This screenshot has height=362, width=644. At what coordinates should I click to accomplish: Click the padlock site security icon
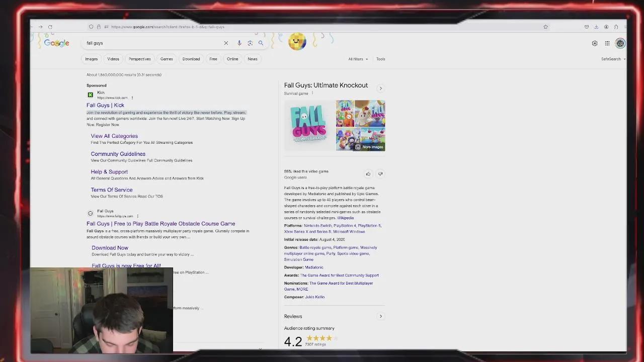(99, 27)
